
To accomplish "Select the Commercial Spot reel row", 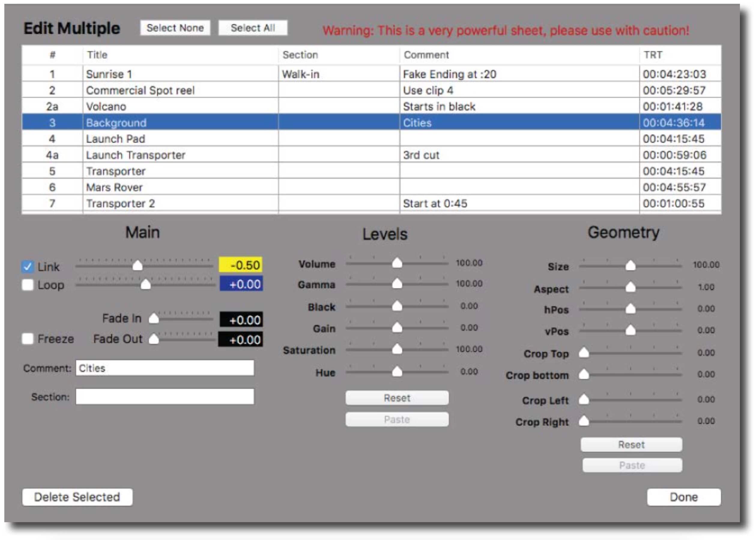I will (x=371, y=90).
